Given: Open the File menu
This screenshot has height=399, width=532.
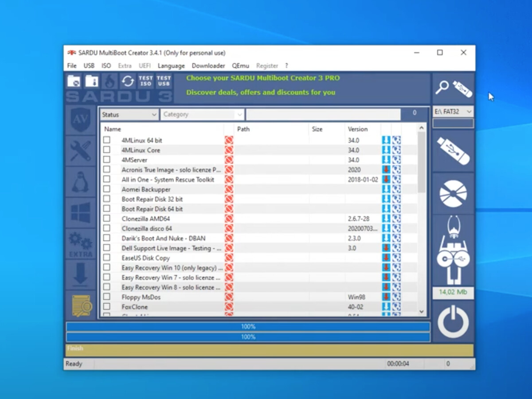Looking at the screenshot, I should pyautogui.click(x=72, y=66).
